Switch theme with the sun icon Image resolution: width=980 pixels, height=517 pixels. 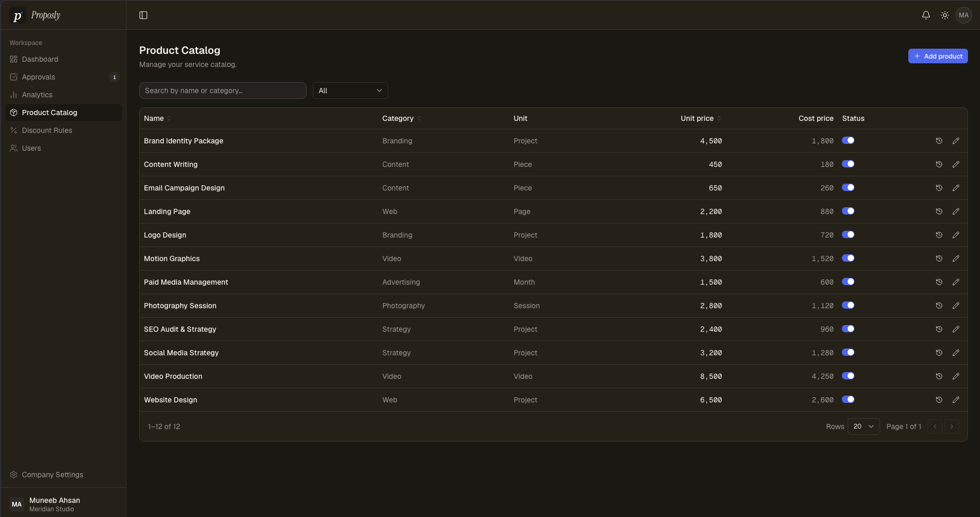945,15
